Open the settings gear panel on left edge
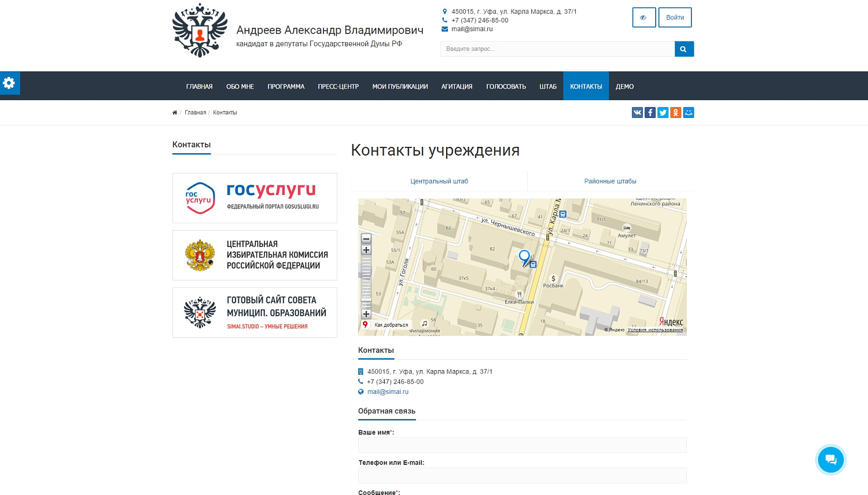868x495 pixels. (x=9, y=83)
